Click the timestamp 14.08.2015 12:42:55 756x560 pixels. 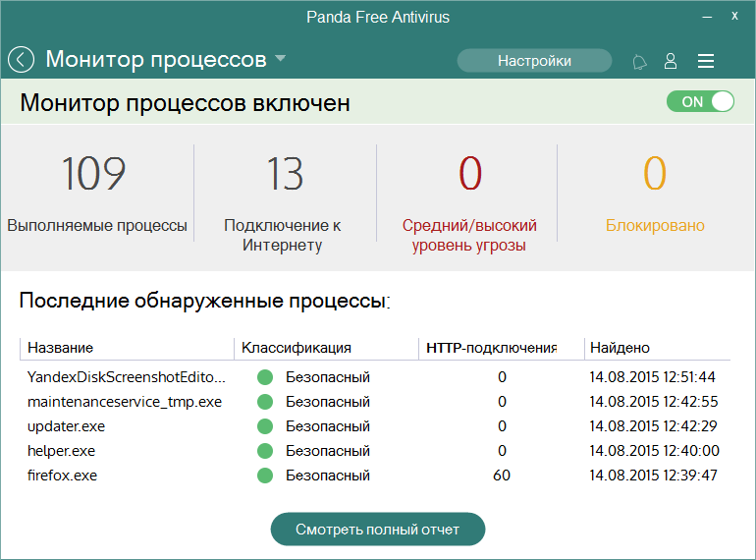654,402
